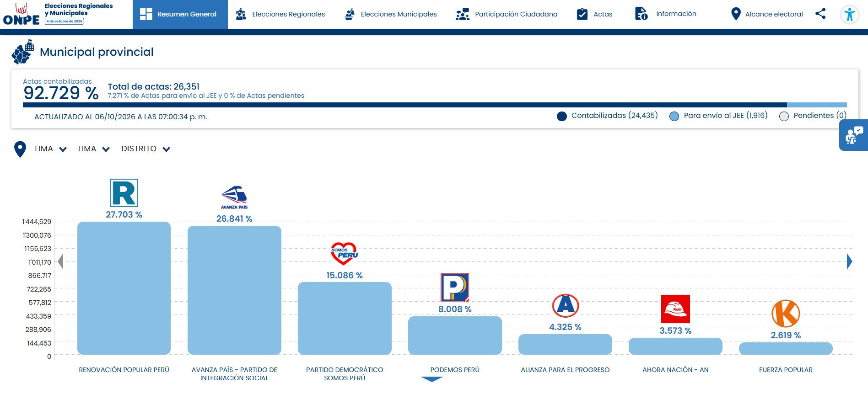868x394 pixels.
Task: Click the Municipal provincial map icon
Action: point(23,52)
